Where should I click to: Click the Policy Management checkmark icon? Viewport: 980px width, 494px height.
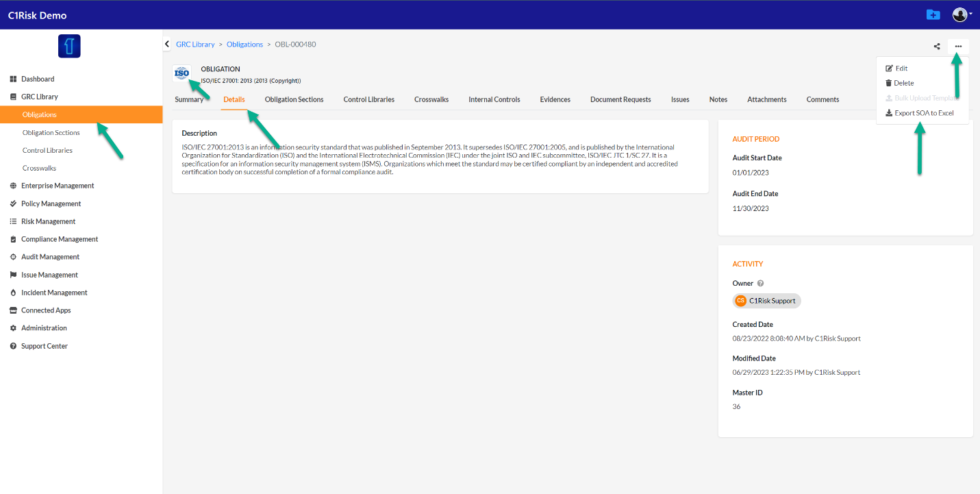click(x=13, y=203)
